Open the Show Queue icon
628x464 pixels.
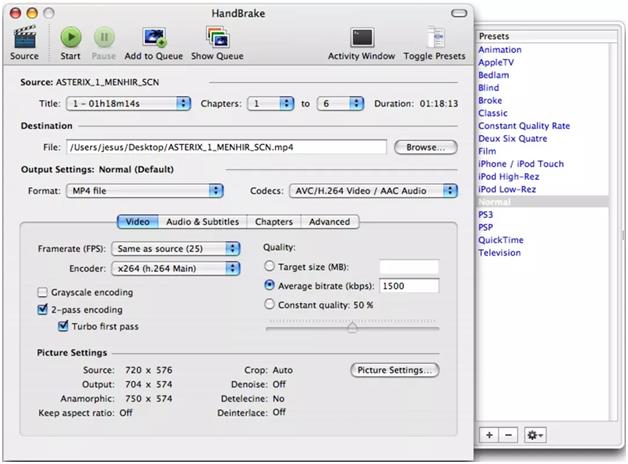coord(217,37)
